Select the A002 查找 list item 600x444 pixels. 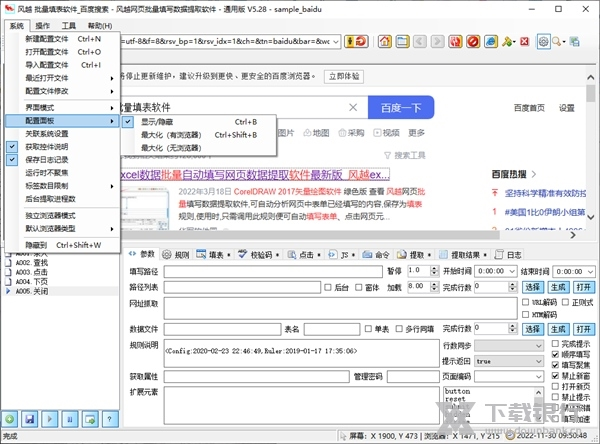pyautogui.click(x=31, y=263)
